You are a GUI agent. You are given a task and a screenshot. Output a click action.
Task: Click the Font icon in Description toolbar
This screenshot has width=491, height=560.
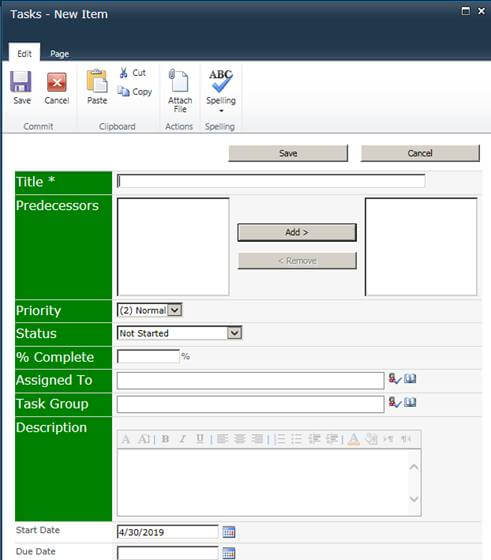[x=126, y=439]
